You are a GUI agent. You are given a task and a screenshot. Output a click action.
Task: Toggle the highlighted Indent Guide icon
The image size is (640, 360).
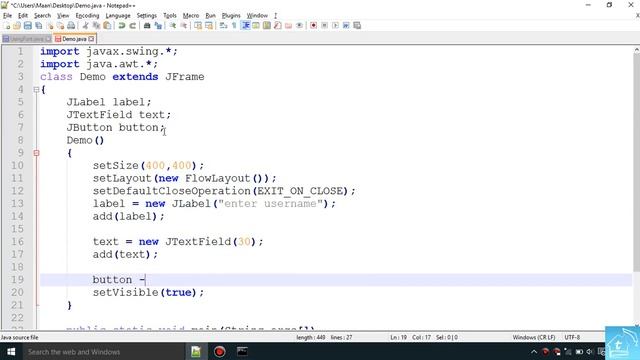(x=245, y=26)
